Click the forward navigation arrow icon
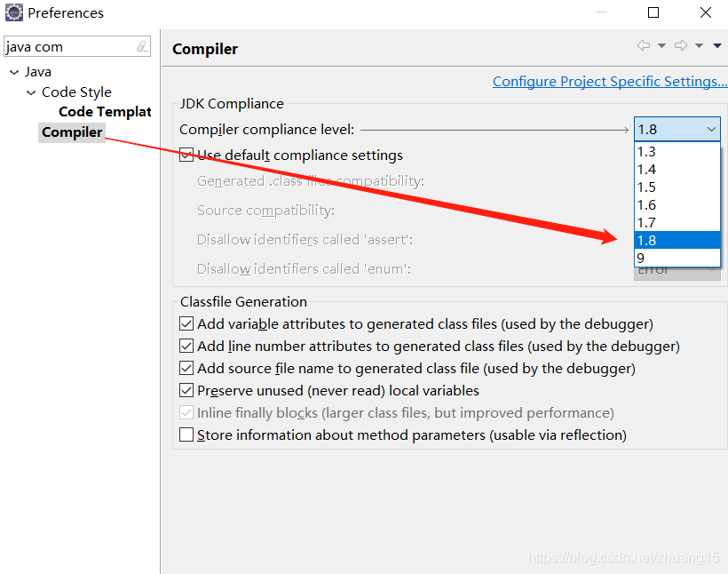Screen dimensions: 728x574 [681, 45]
